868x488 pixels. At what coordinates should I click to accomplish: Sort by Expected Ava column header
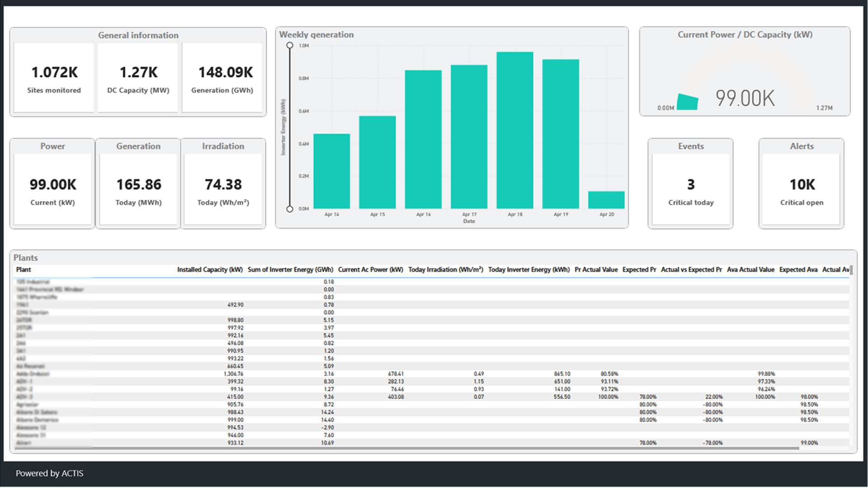tap(798, 270)
